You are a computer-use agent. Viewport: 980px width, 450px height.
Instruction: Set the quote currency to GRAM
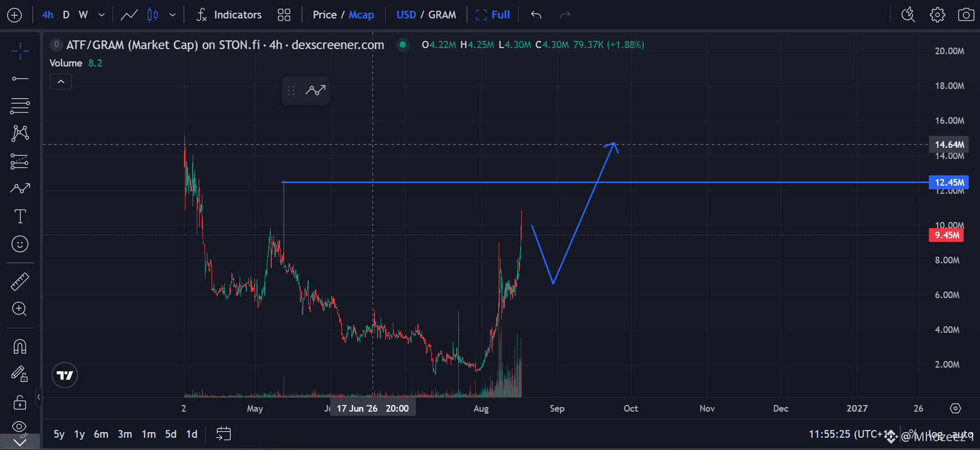[442, 15]
